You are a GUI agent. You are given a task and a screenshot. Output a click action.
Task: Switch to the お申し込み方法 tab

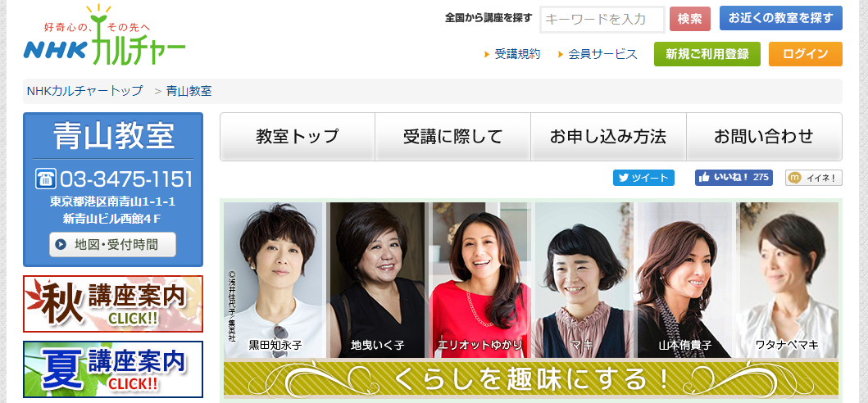(608, 137)
